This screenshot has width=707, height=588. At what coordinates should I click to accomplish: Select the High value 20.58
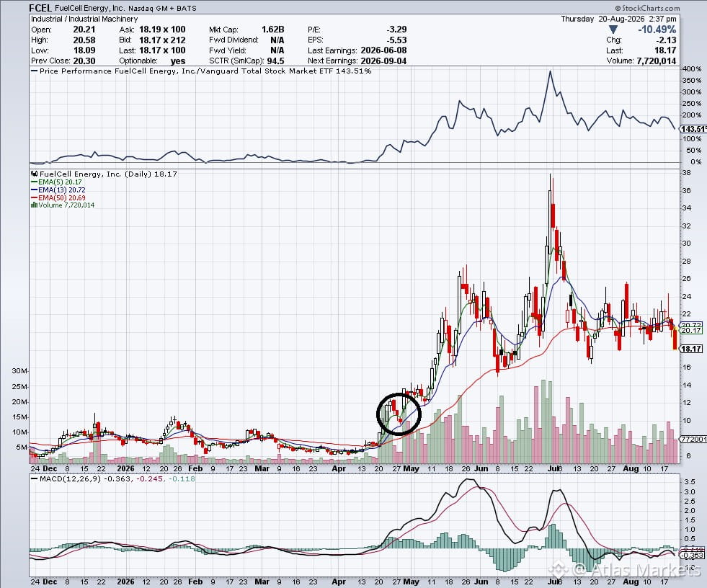pyautogui.click(x=84, y=40)
